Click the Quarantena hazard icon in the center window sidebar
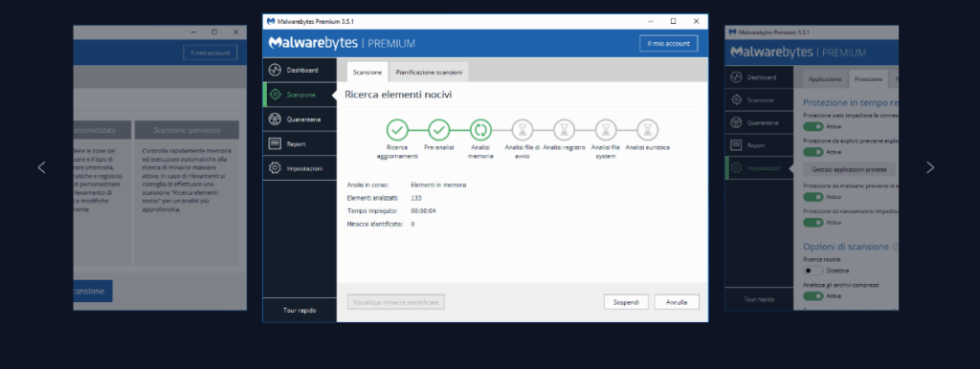This screenshot has height=369, width=980. click(275, 119)
